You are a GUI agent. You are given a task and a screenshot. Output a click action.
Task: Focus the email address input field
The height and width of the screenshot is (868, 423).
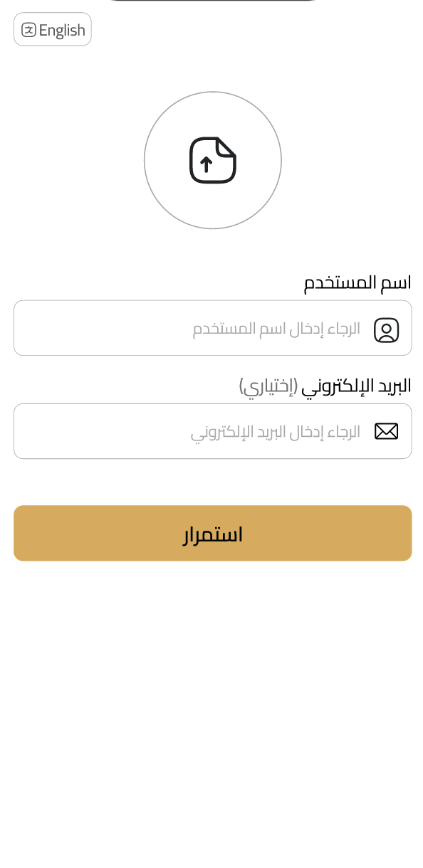pos(213,431)
